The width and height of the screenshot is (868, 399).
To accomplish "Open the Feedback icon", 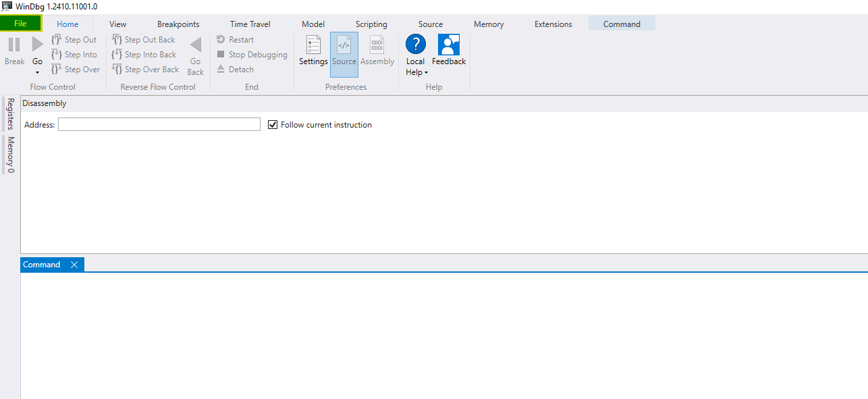I will pyautogui.click(x=449, y=45).
